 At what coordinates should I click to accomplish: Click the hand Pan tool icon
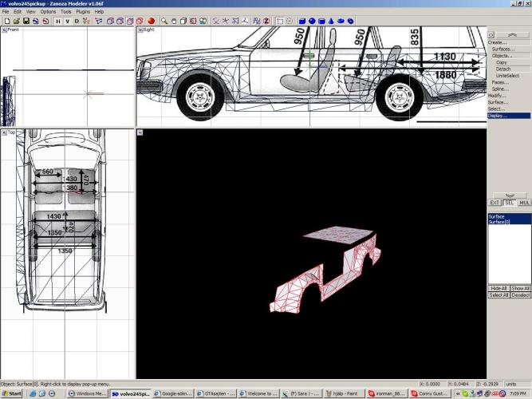pos(175,21)
